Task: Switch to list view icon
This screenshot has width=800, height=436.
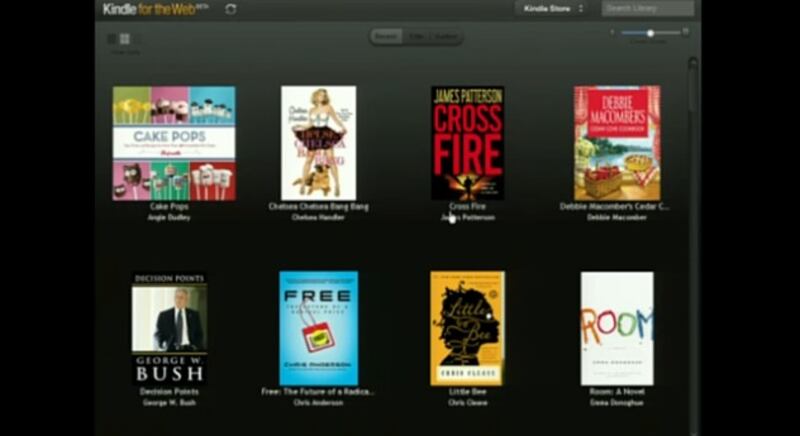Action: pos(111,39)
